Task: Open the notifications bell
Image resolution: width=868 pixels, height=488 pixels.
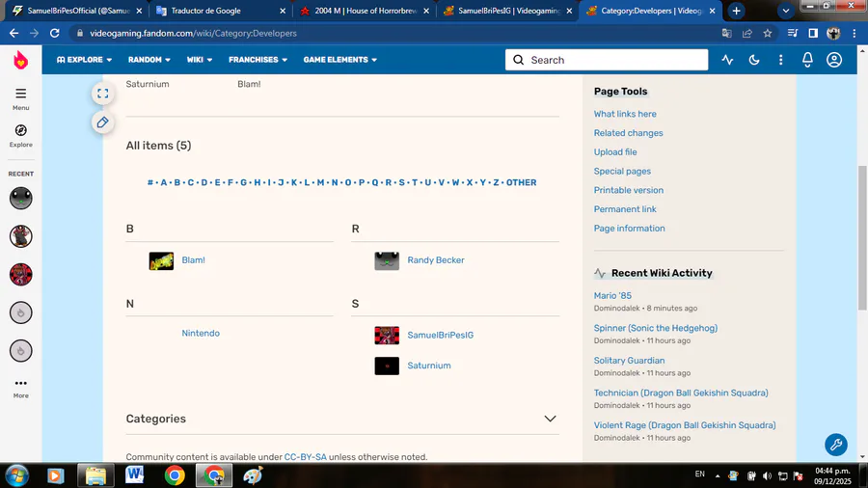Action: pyautogui.click(x=807, y=60)
